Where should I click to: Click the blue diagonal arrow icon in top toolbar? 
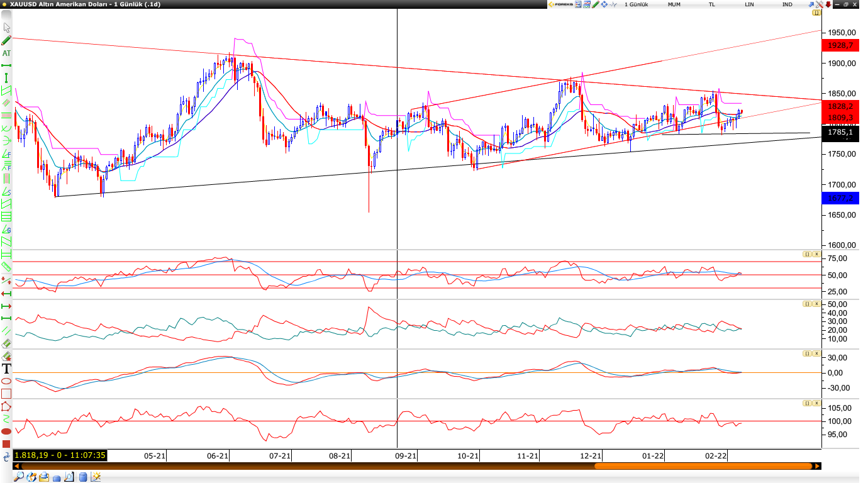pyautogui.click(x=811, y=4)
